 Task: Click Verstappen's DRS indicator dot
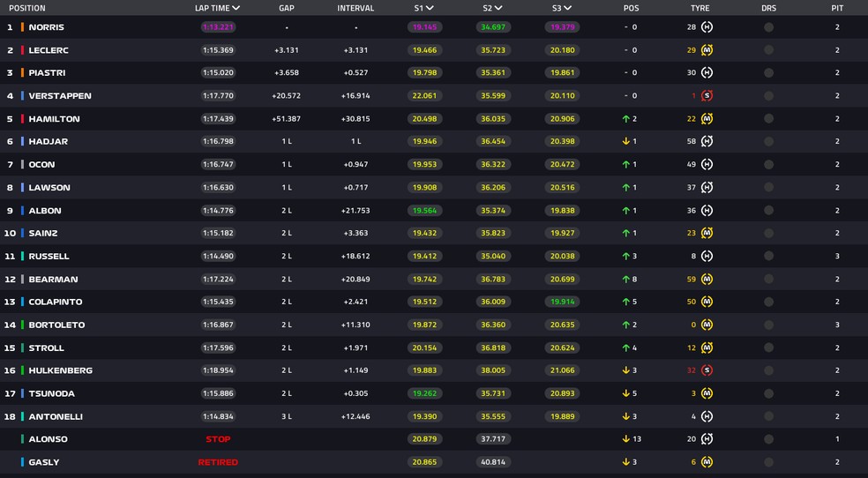[768, 96]
